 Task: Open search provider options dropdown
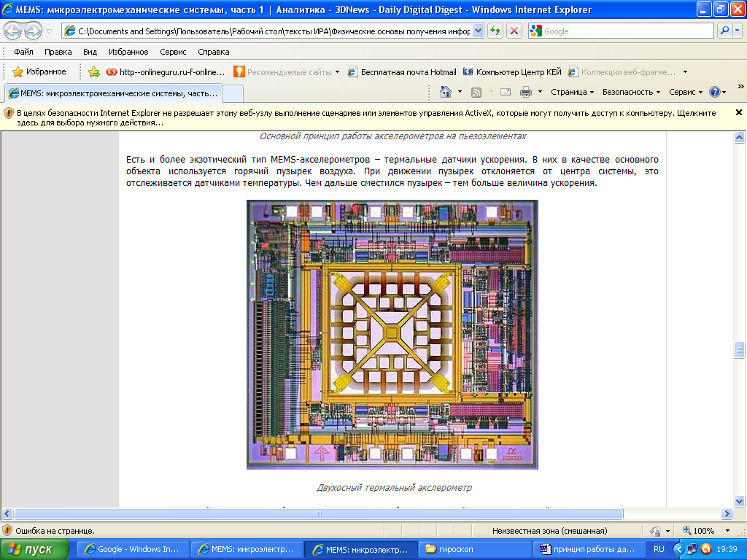(x=738, y=31)
